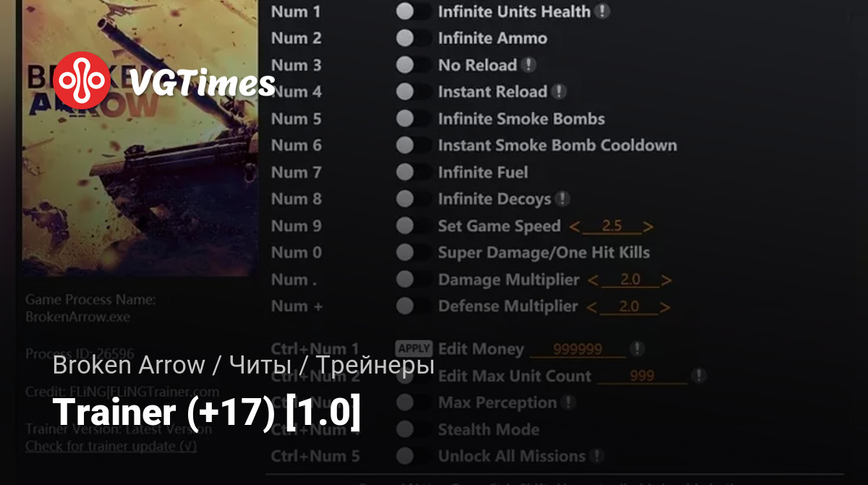Enable the Infinite Ammo toggle

coord(414,38)
